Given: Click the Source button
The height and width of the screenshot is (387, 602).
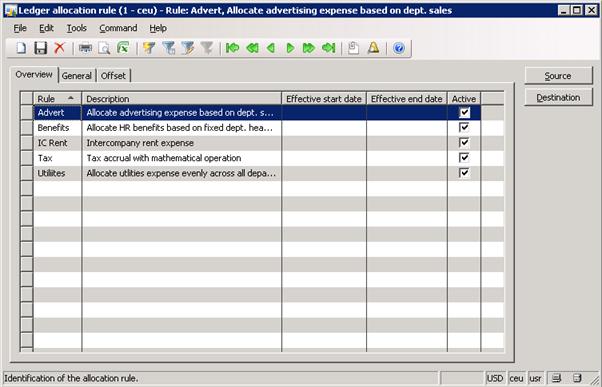Looking at the screenshot, I should click(558, 76).
